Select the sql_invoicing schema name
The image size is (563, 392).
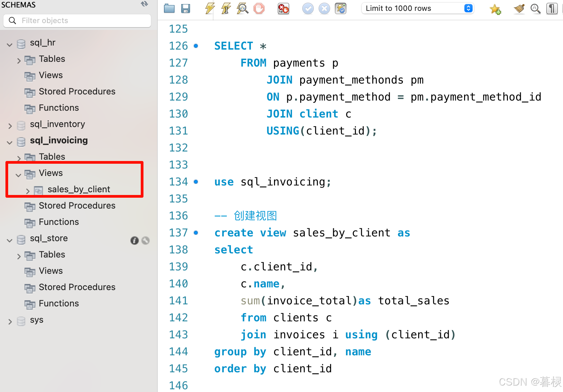click(x=59, y=140)
